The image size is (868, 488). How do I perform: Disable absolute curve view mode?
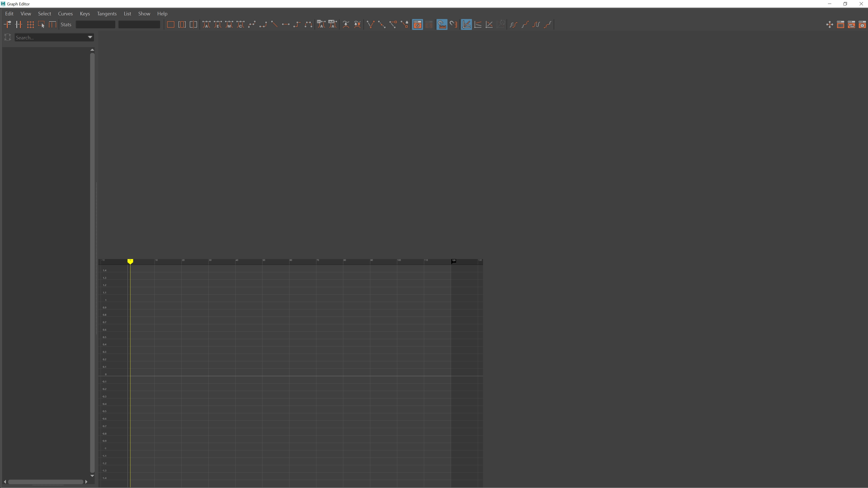466,24
